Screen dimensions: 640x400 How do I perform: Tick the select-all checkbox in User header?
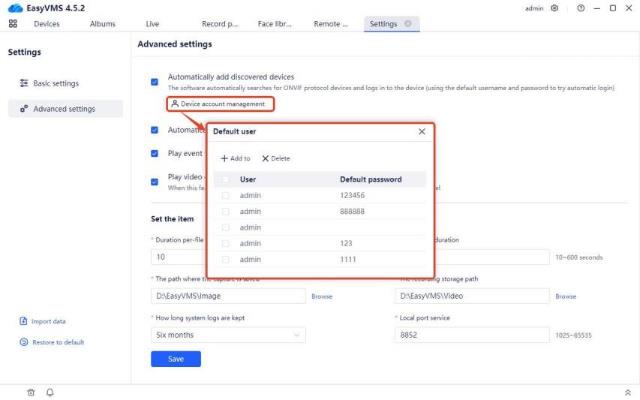tap(225, 180)
